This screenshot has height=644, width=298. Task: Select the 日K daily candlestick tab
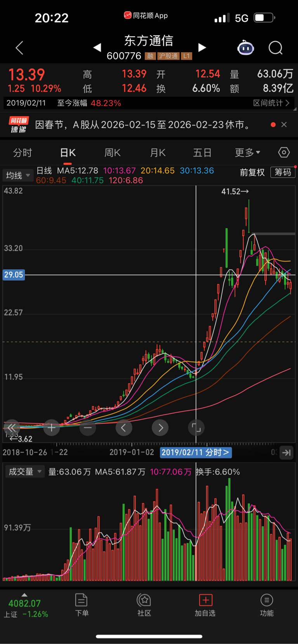pos(68,153)
